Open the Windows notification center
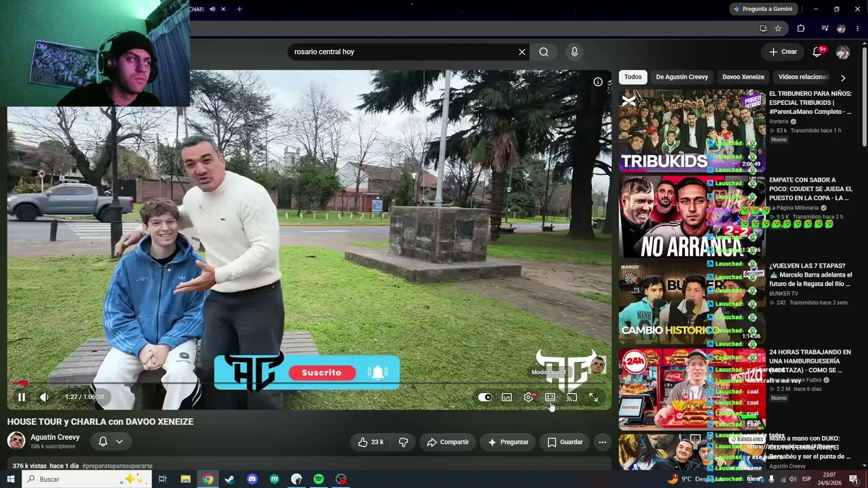This screenshot has height=488, width=868. click(854, 479)
